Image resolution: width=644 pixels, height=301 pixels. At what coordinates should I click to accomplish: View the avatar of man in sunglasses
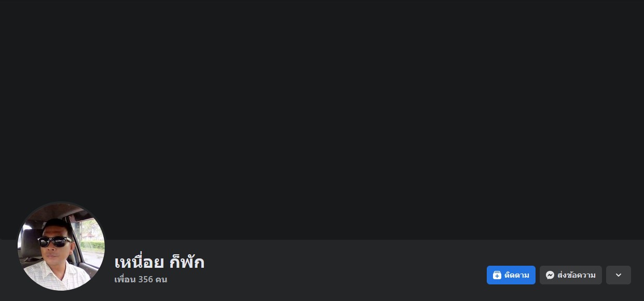61,247
